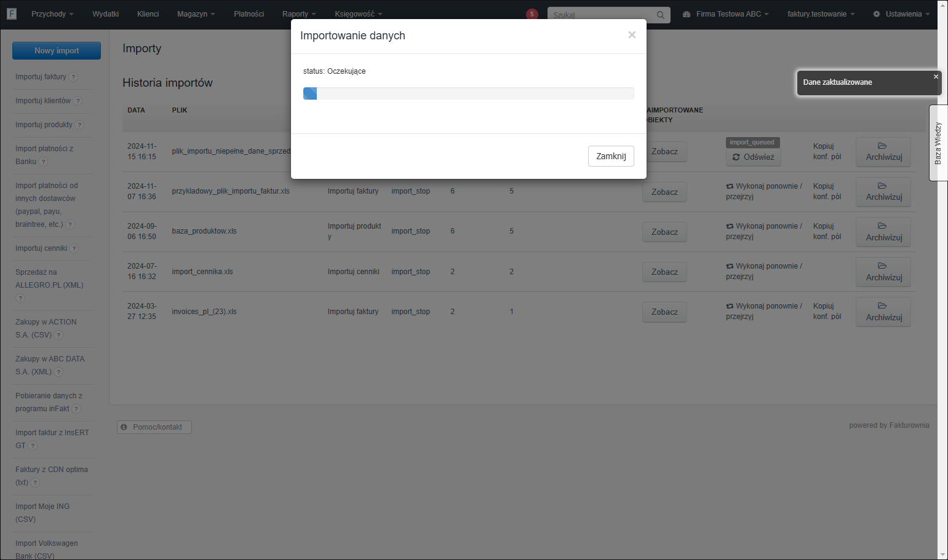Expand the Przychody dropdown menu
The height and width of the screenshot is (560, 948).
pos(52,14)
